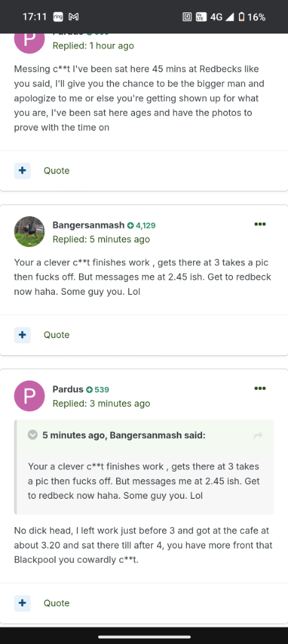Image resolution: width=288 pixels, height=644 pixels.
Task: View Bangersanmash's 4,129 reputation badge
Action: [x=142, y=225]
